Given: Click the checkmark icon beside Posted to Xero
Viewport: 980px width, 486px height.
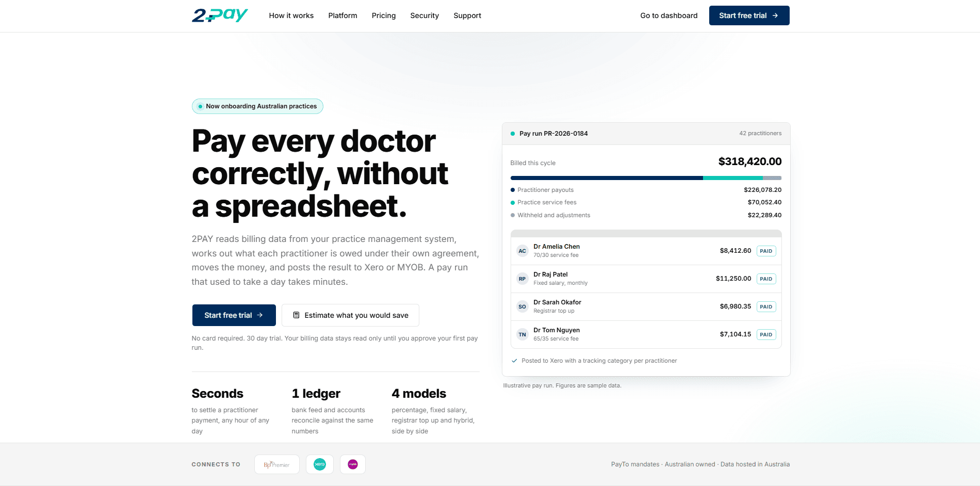Looking at the screenshot, I should click(514, 361).
